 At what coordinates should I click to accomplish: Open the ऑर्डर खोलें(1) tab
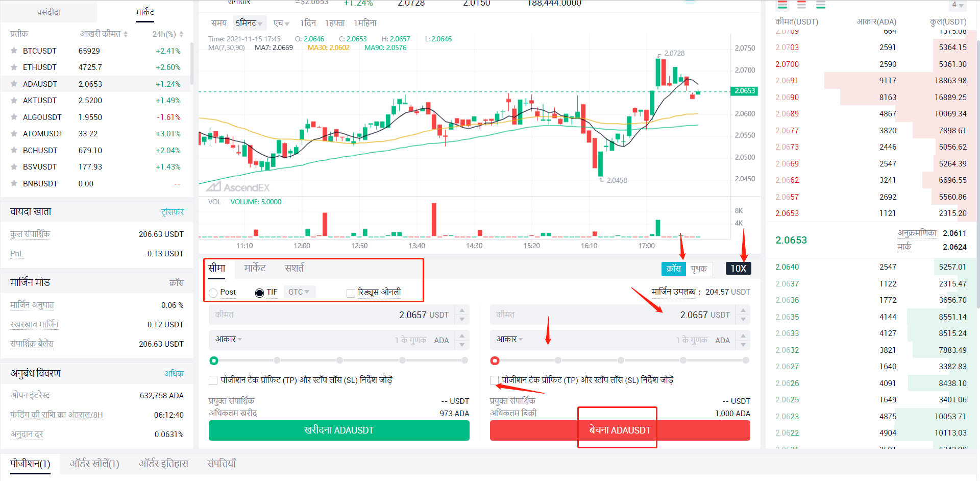[94, 464]
